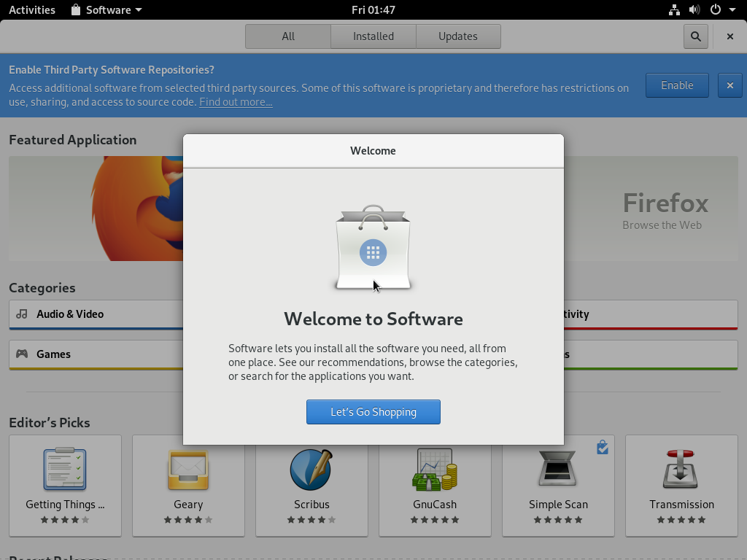Click the network status icon
This screenshot has height=560, width=747.
pyautogui.click(x=674, y=9)
